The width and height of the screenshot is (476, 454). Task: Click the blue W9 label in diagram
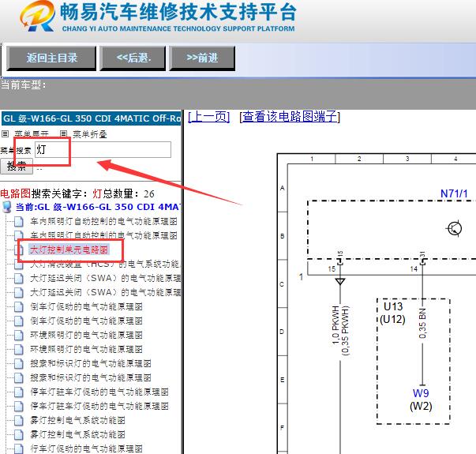tap(421, 393)
